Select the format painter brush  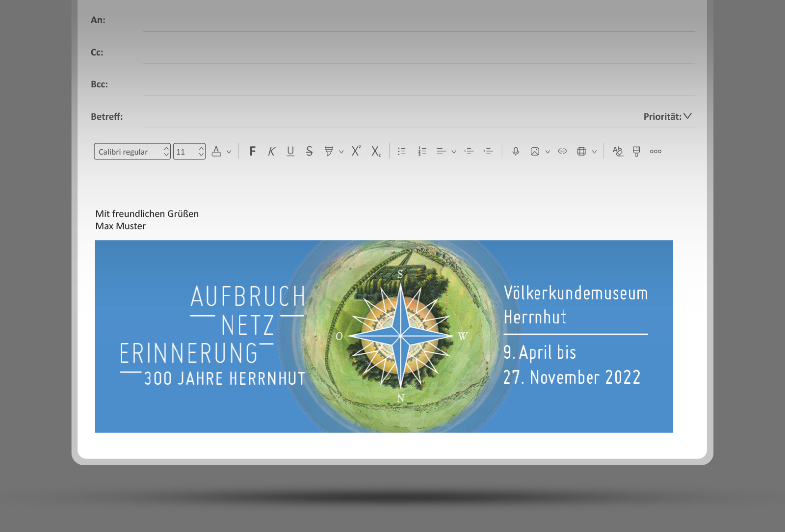tap(636, 151)
